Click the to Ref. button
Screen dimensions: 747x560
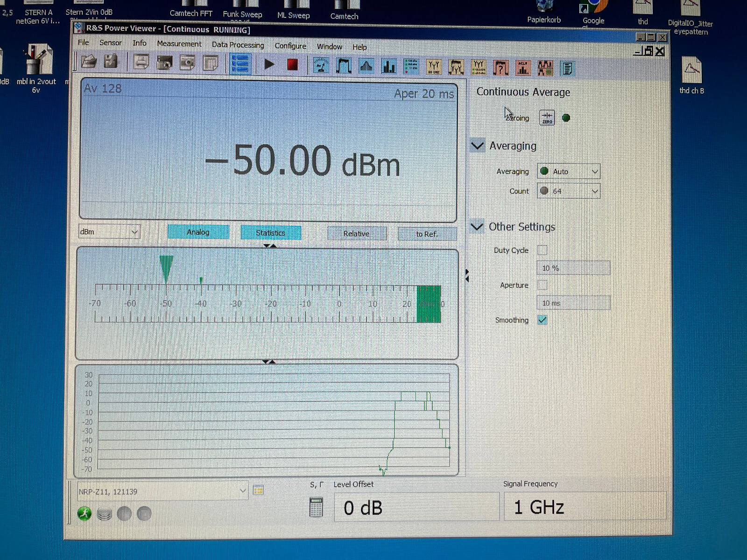click(427, 234)
